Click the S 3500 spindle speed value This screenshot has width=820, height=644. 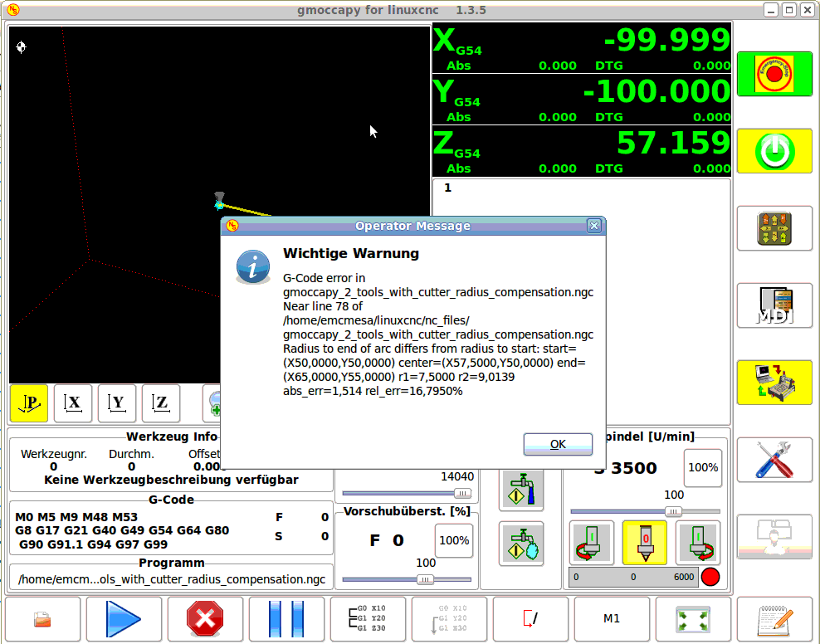click(626, 468)
